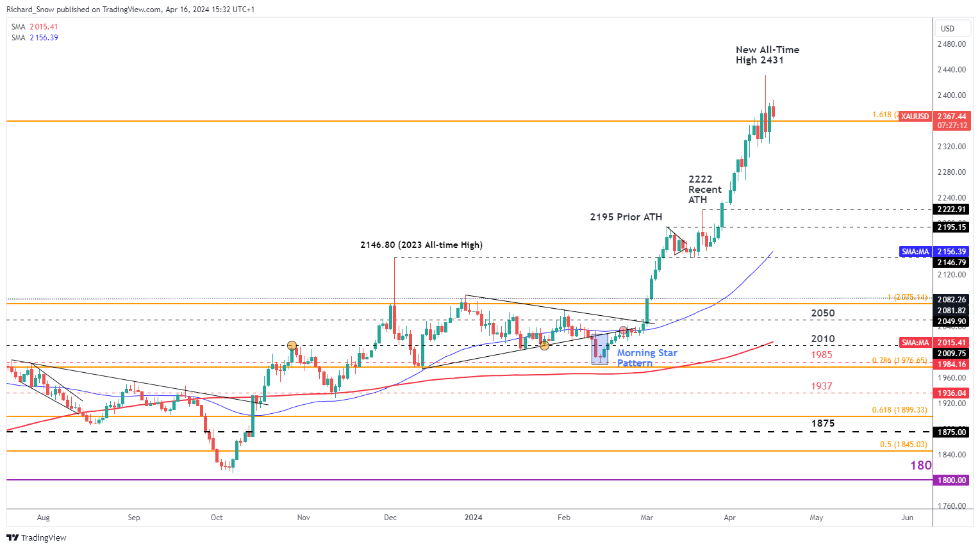Select the red 1937 level label
The image size is (980, 549).
tap(822, 386)
